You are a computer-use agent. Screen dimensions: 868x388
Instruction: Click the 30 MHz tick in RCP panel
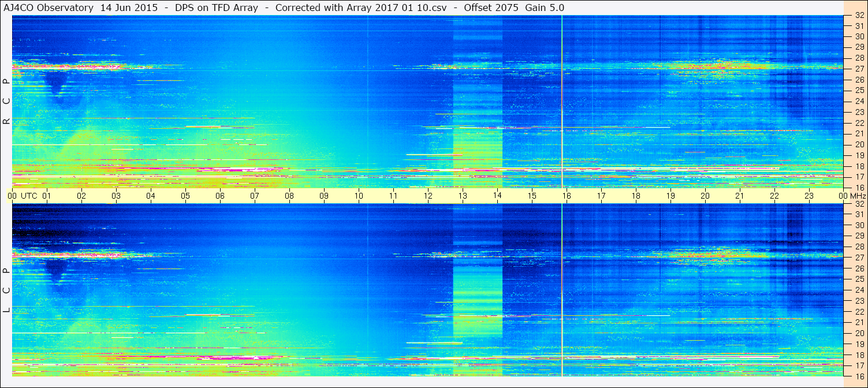[x=859, y=36]
